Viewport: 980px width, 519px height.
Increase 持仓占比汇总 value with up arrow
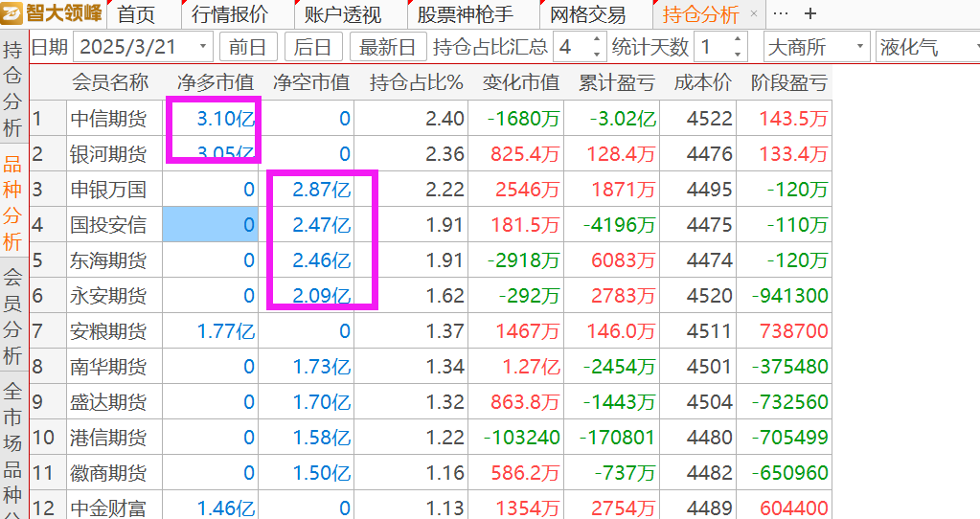click(x=597, y=40)
